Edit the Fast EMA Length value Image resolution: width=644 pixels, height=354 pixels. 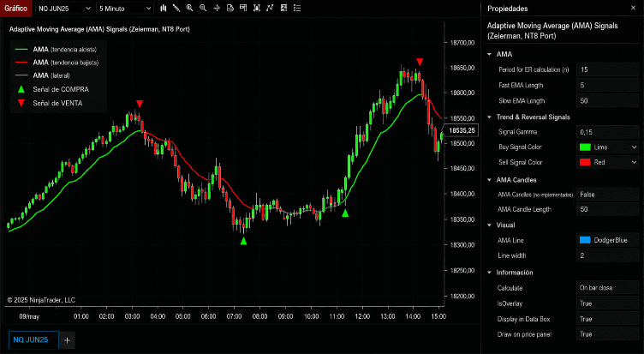(x=608, y=85)
